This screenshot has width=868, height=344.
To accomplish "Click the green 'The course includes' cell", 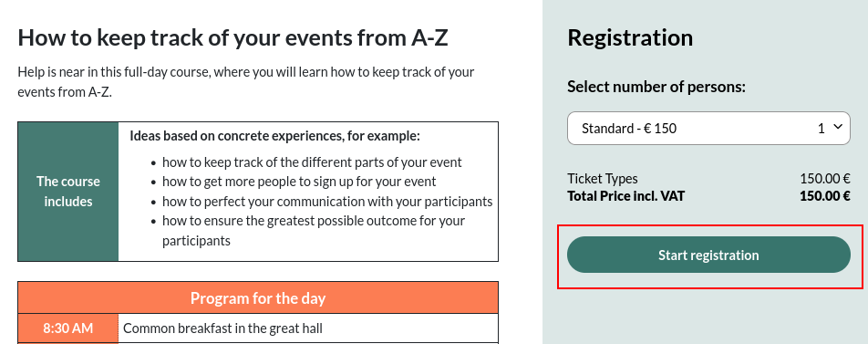I will point(68,192).
